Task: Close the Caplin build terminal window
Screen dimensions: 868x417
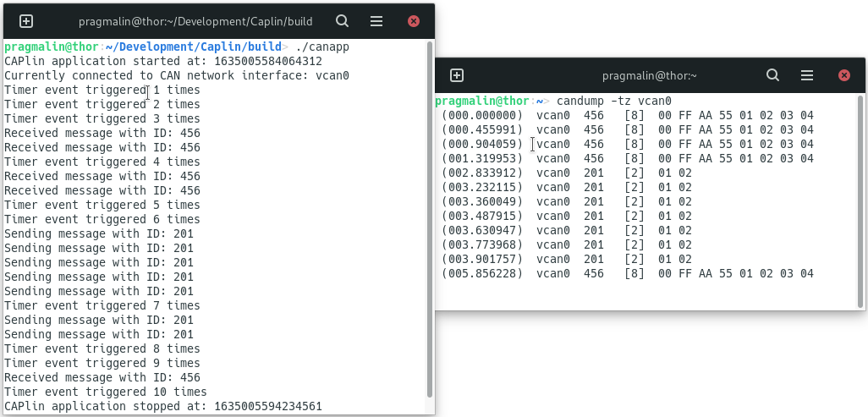Action: click(414, 22)
